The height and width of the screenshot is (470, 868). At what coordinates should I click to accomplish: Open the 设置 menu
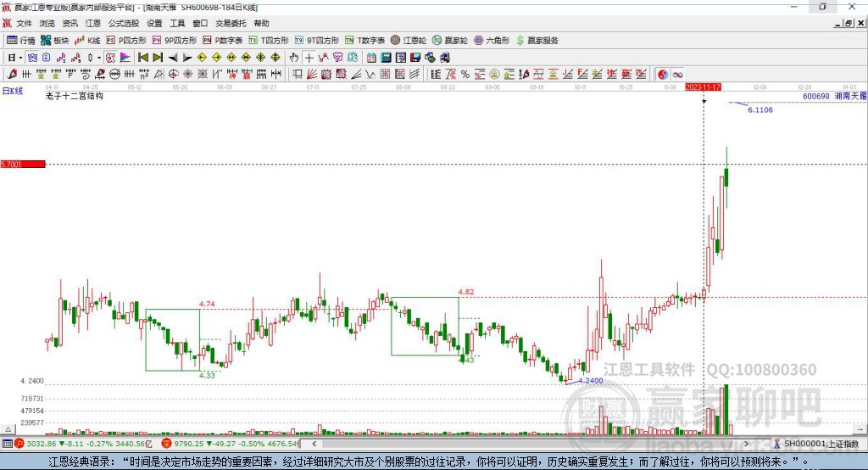(154, 23)
